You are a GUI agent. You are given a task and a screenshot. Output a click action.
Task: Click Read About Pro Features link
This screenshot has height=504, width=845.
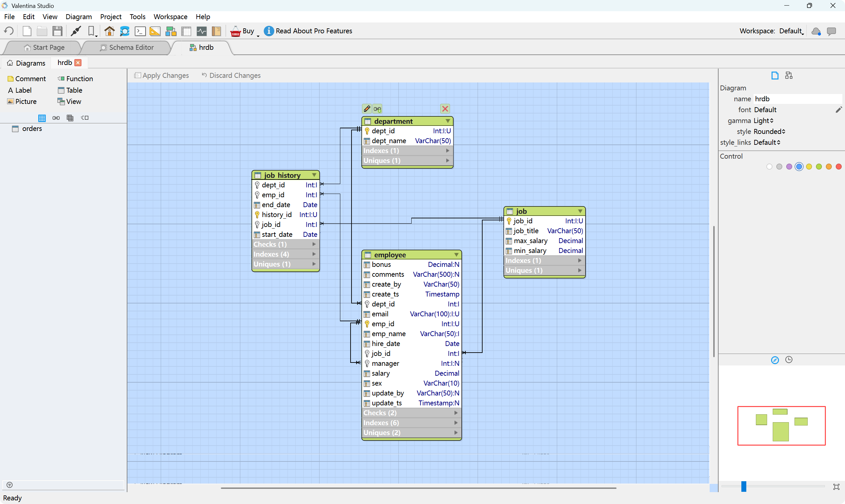pos(314,31)
